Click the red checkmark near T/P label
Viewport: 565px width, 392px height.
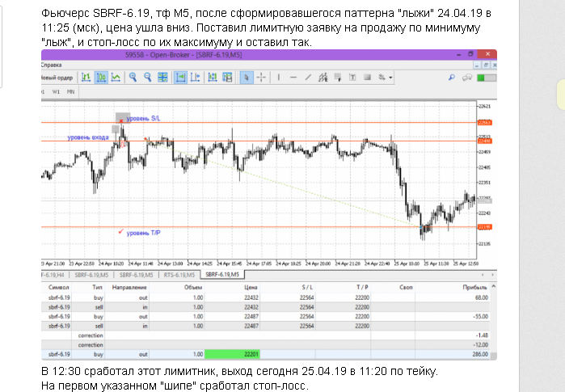point(121,231)
